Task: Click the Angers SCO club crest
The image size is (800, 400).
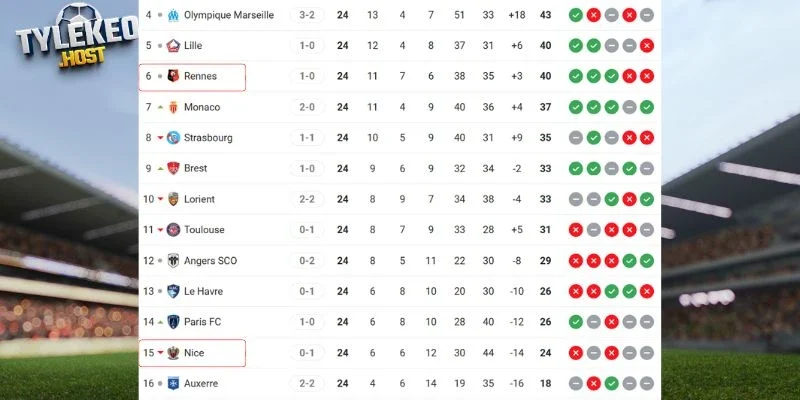Action: (x=173, y=261)
